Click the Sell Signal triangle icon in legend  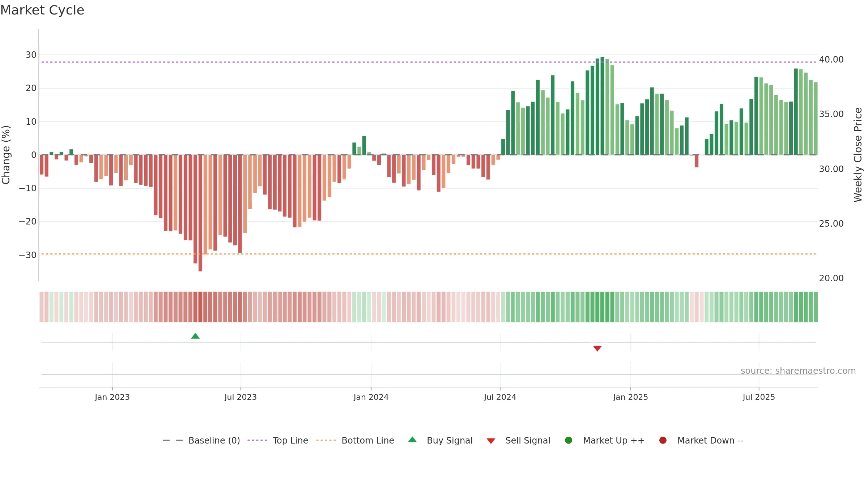coord(491,441)
